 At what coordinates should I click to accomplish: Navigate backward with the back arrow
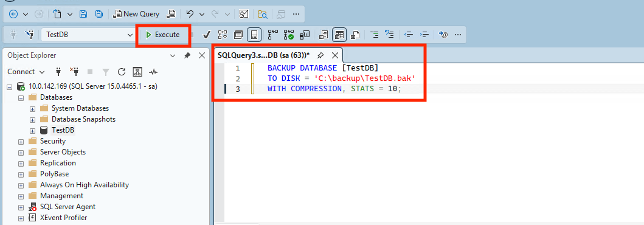13,14
